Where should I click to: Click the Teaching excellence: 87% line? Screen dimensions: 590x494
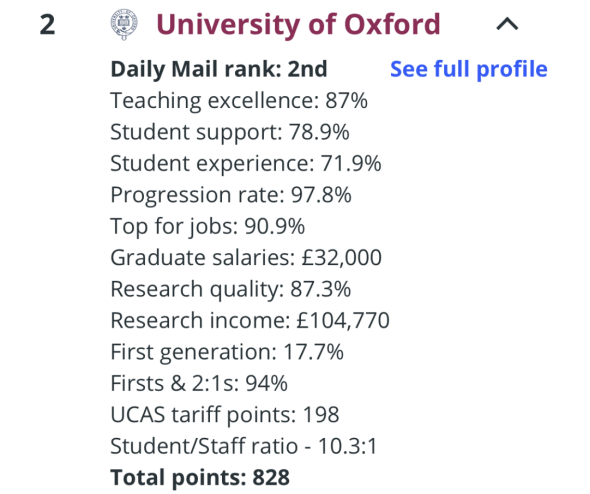point(239,101)
